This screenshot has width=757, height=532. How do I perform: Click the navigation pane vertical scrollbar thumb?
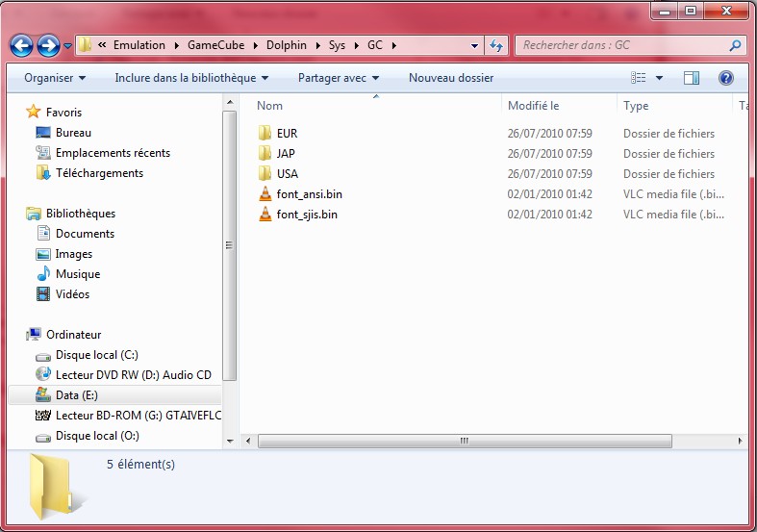(x=230, y=245)
